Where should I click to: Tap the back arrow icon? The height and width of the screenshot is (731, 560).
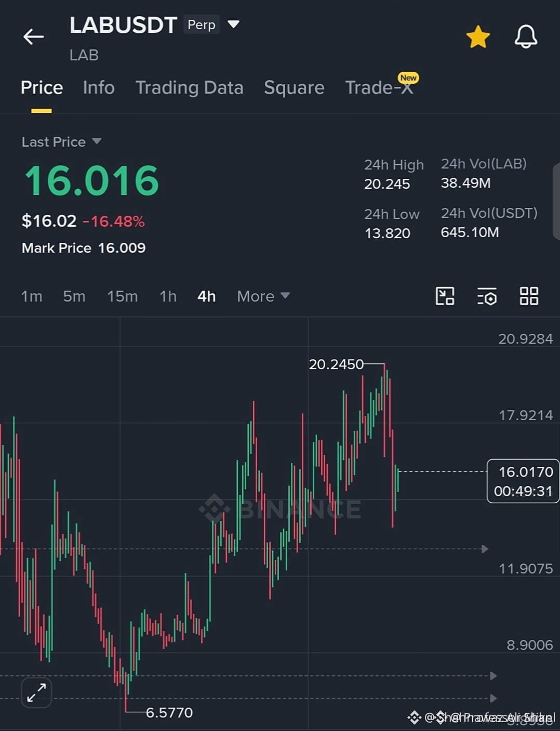pos(33,37)
